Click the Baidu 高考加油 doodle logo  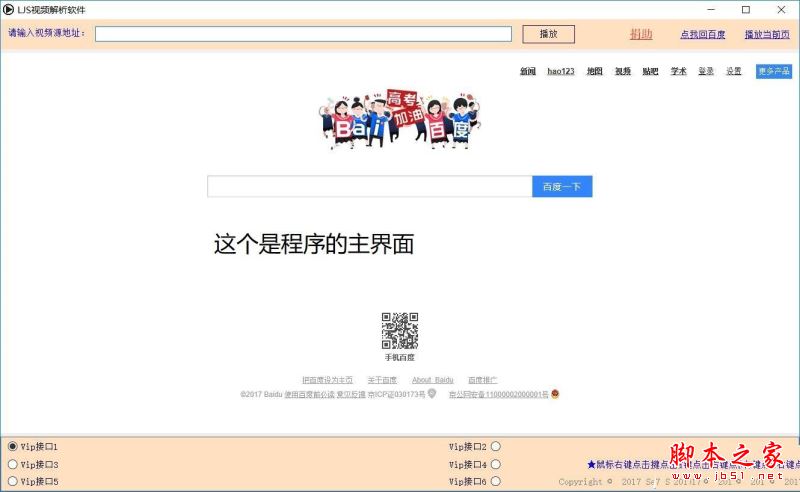click(399, 119)
